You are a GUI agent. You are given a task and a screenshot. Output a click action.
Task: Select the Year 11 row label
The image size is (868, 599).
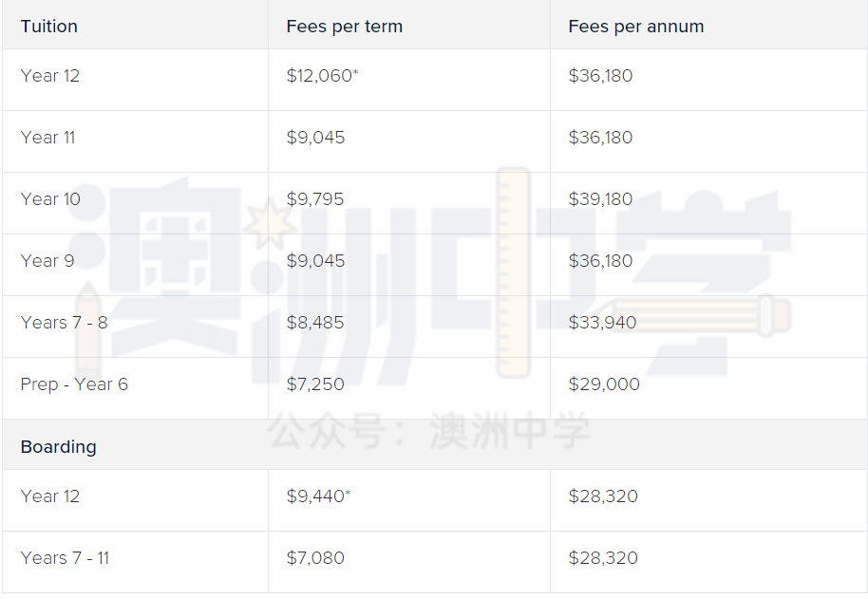pyautogui.click(x=47, y=137)
